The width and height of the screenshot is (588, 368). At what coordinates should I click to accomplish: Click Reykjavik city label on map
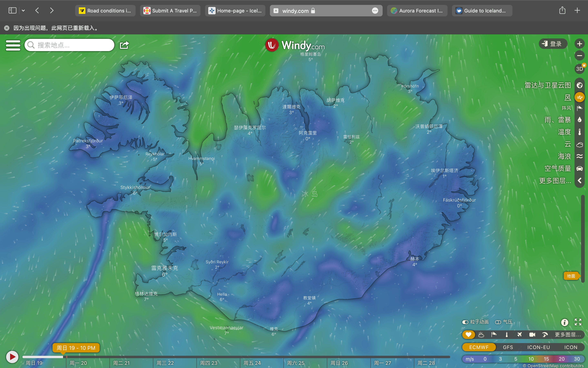coord(165,268)
